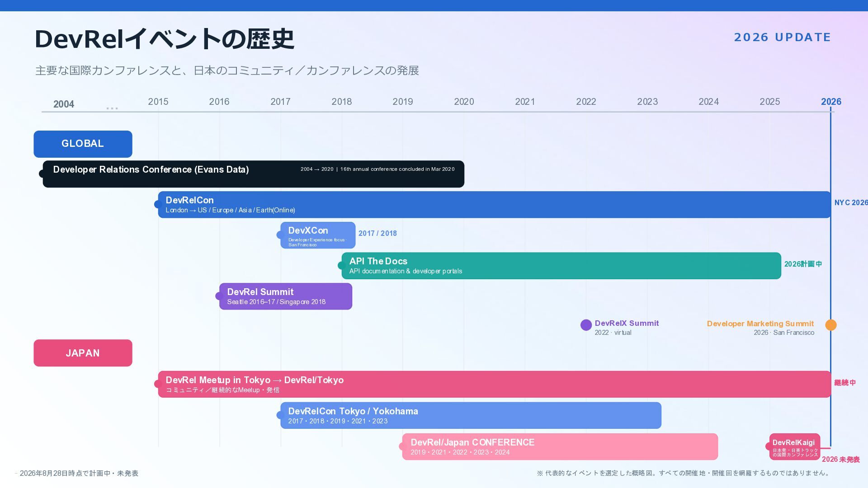Viewport: 868px width, 488px height.
Task: Click the "2017 / 2018" label beside DevXCon
Action: 377,234
